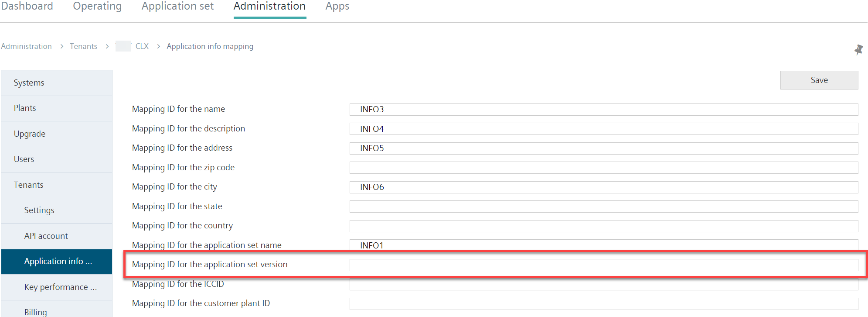Open Administration breadcrumb link

(x=26, y=46)
